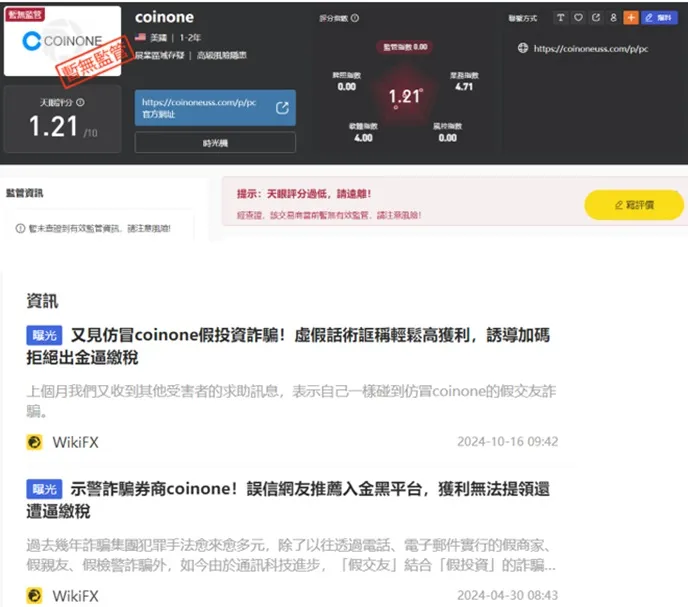Click info icon next to rating index heading
The width and height of the screenshot is (688, 607).
[355, 18]
